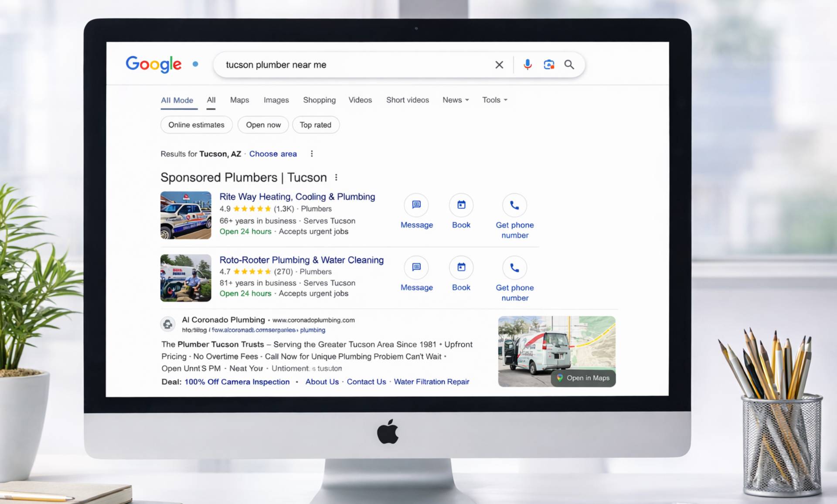This screenshot has height=504, width=837.
Task: Click the search magnifier icon
Action: pos(569,65)
